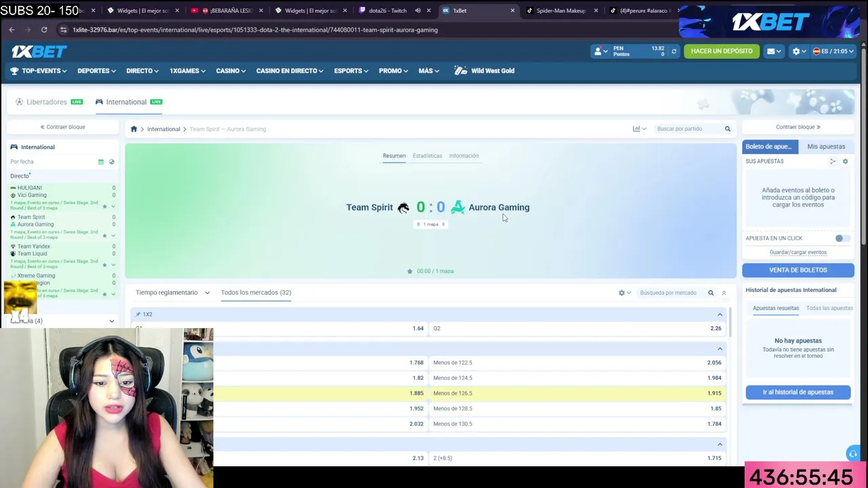Select the Boleto de apuestas tab
This screenshot has width=868, height=488.
pos(770,146)
